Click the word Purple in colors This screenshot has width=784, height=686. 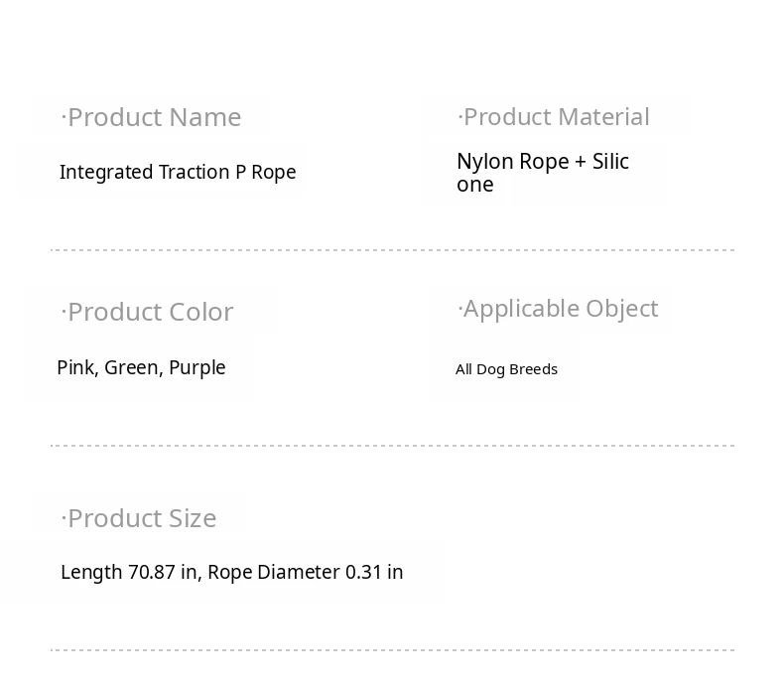197,368
